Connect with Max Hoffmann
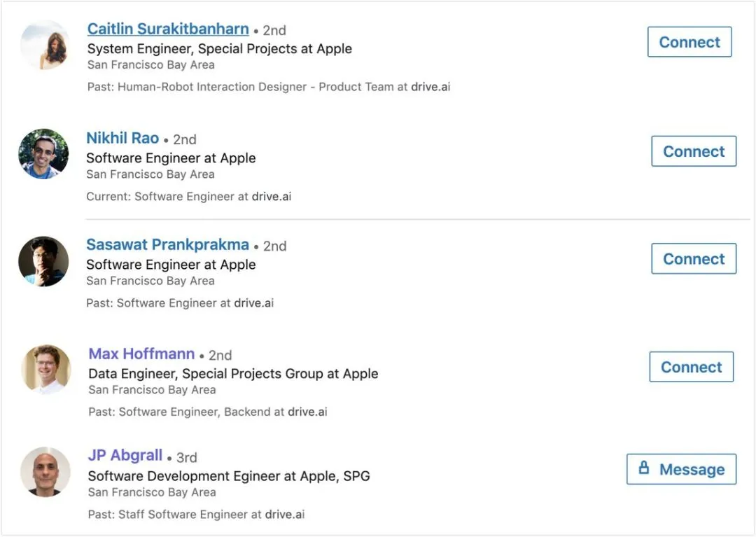Viewport: 756px width, 537px height. pyautogui.click(x=692, y=367)
